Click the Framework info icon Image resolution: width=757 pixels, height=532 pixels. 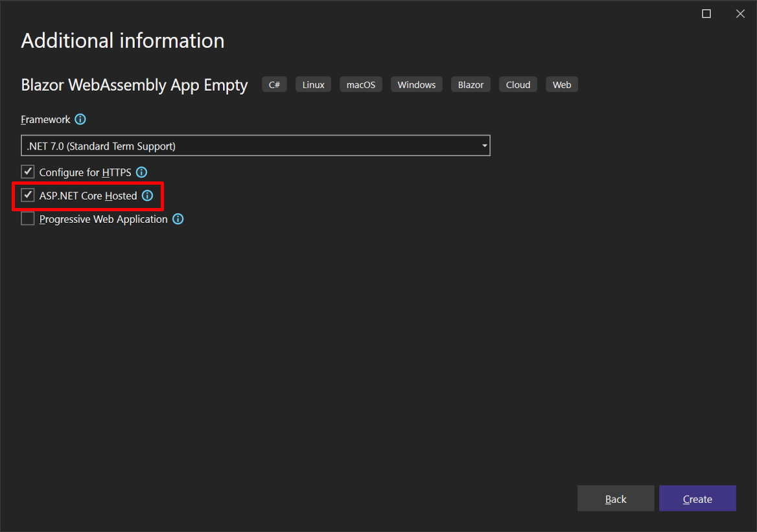pos(80,119)
